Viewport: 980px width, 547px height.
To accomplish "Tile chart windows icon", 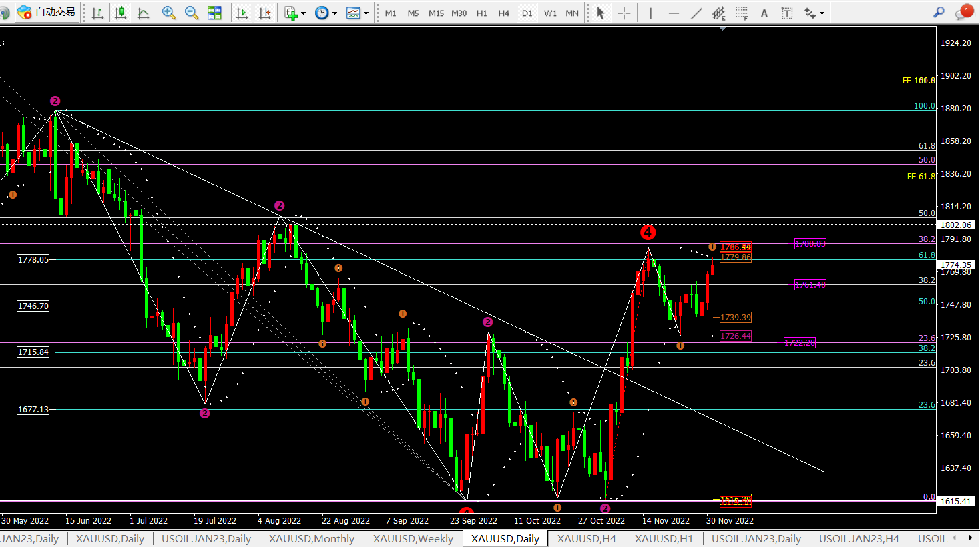I will coord(214,13).
